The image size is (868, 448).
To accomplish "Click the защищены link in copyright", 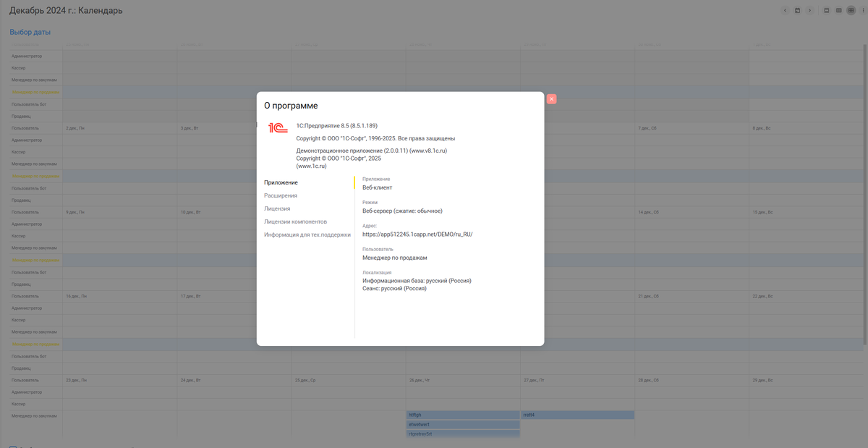I will [x=441, y=138].
